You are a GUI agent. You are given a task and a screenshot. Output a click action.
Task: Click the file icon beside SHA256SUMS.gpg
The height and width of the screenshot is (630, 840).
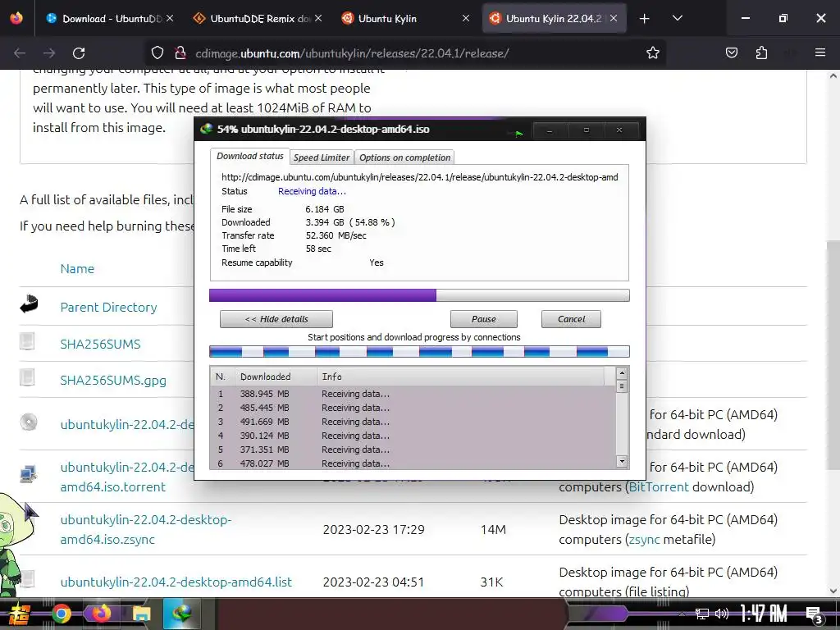[x=27, y=377]
